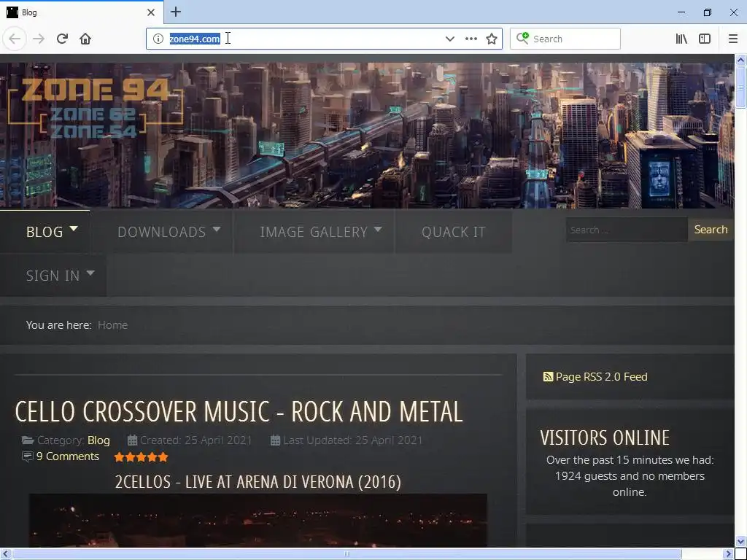Viewport: 747px width, 560px height.
Task: Go to the browser home page
Action: 85,39
